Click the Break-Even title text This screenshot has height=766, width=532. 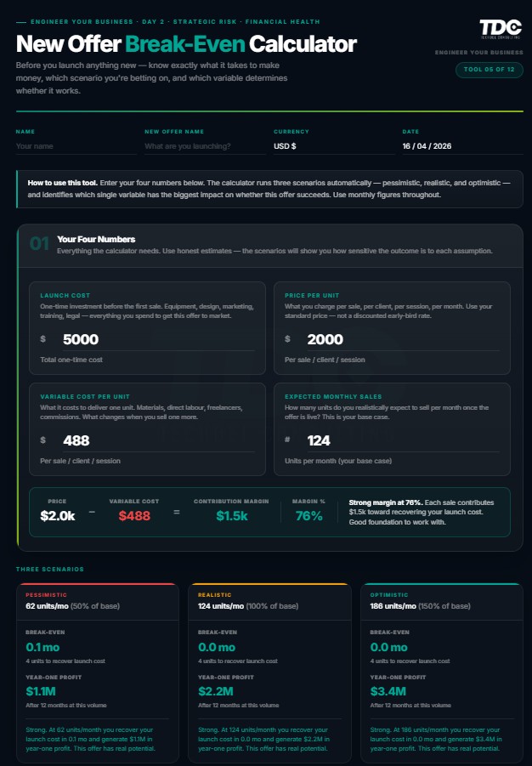click(185, 44)
